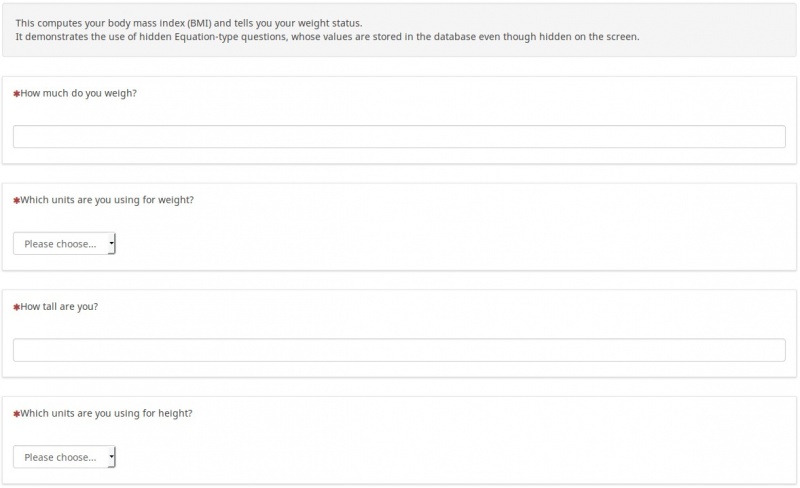
Task: Open the 'Please choose...' list for weight units
Action: [x=62, y=243]
